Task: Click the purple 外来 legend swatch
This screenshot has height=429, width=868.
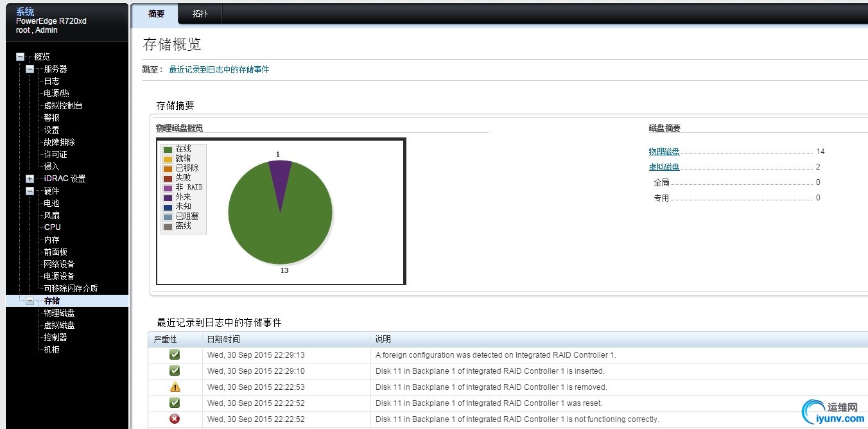Action: point(168,197)
